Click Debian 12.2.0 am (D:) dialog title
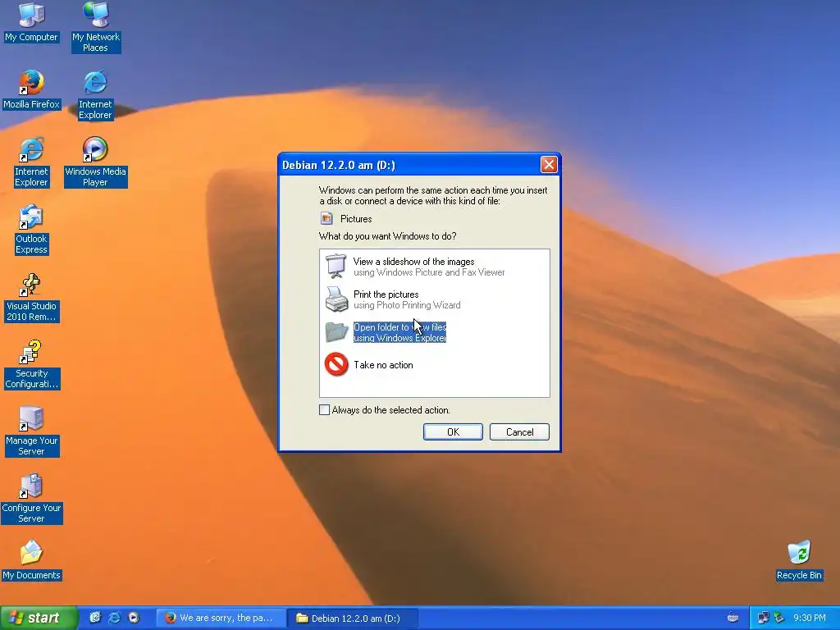The image size is (840, 630). point(339,165)
